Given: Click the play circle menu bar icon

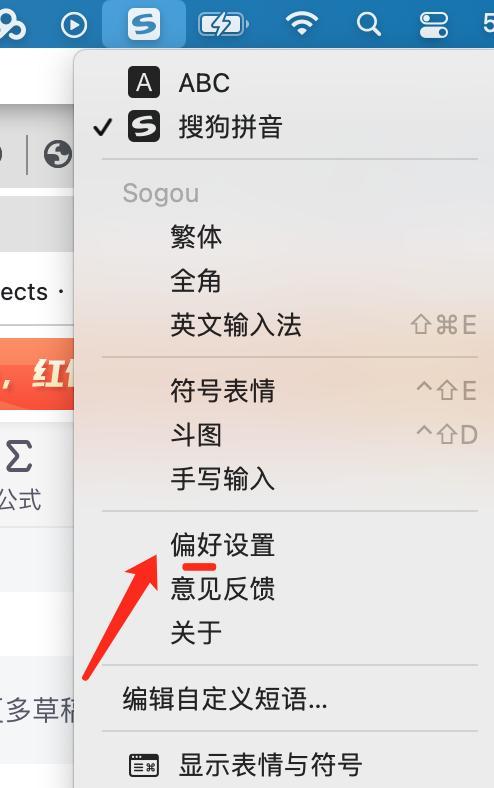Looking at the screenshot, I should (x=74, y=24).
